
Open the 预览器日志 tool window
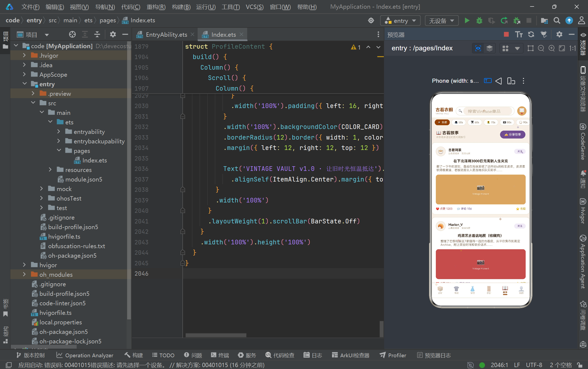pyautogui.click(x=434, y=355)
